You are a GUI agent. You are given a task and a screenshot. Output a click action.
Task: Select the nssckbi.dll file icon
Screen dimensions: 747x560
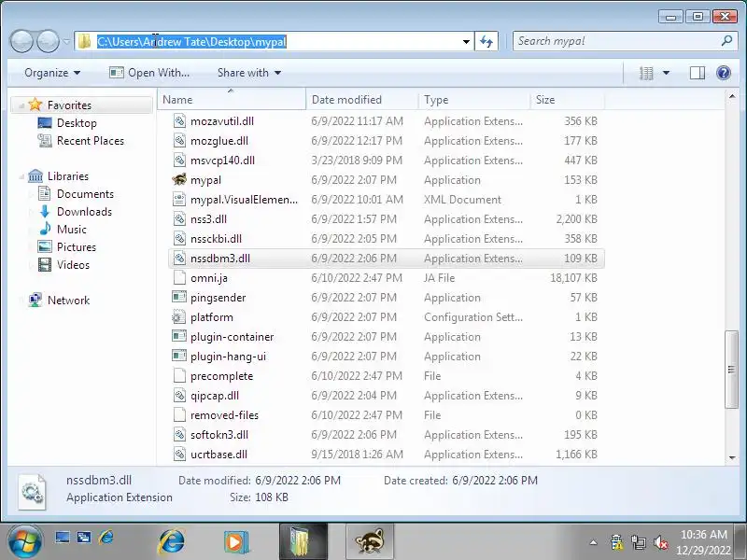[x=179, y=239]
